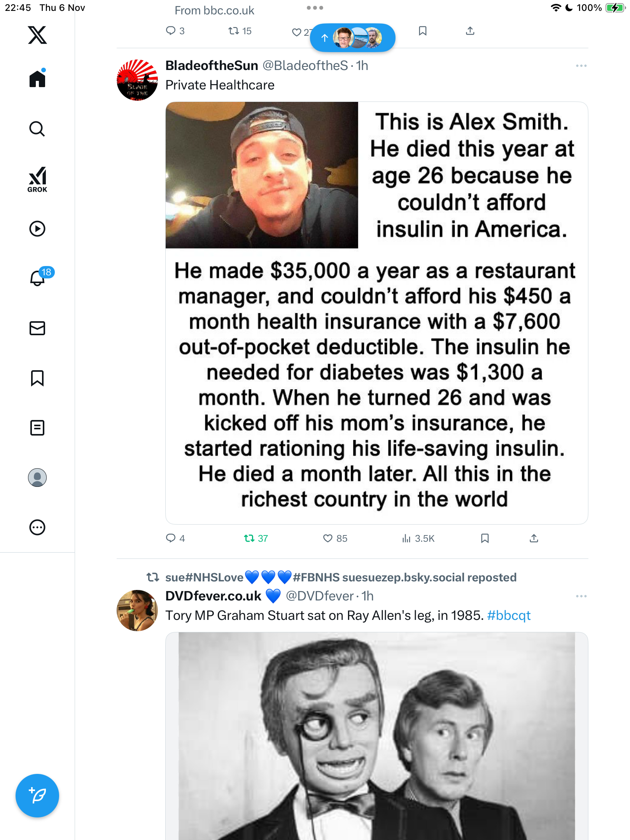The width and height of the screenshot is (630, 840).
Task: Like the BladeoftheSun Private Healthcare post
Action: click(328, 538)
